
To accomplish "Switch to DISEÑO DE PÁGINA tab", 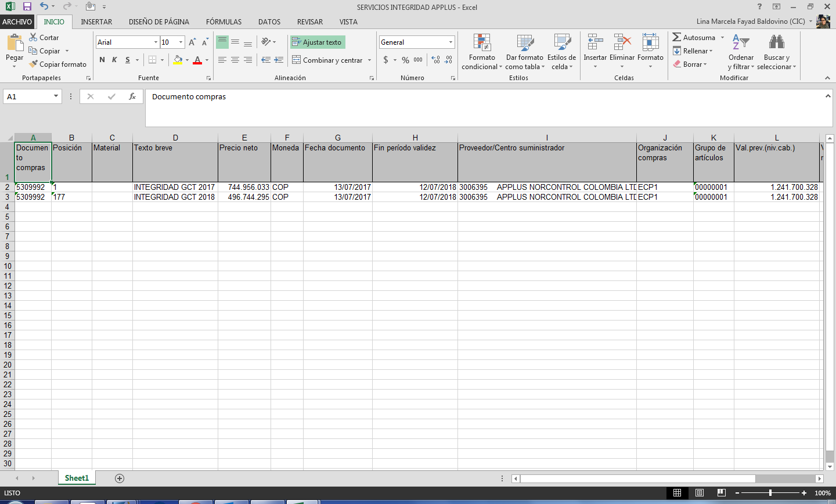I will tap(159, 21).
